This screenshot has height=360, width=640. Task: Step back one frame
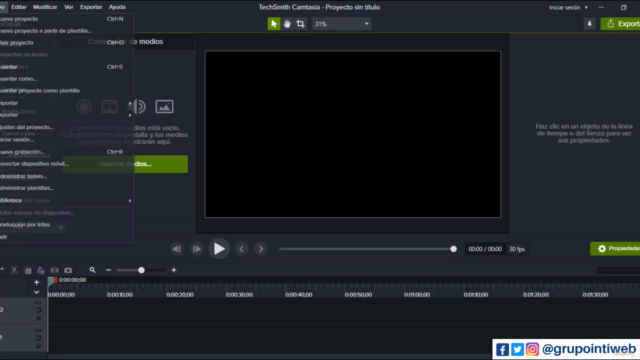pos(177,249)
